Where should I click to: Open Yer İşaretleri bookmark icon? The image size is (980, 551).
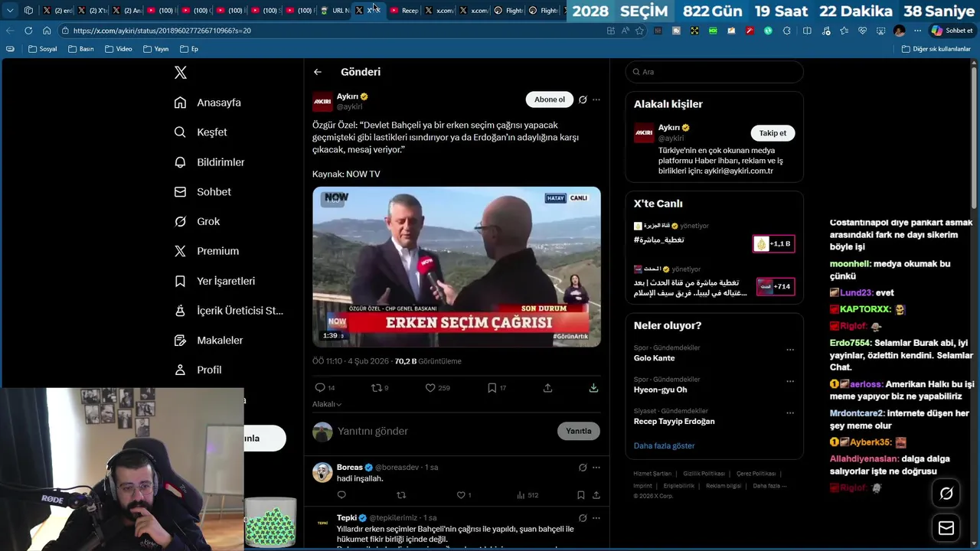point(180,281)
